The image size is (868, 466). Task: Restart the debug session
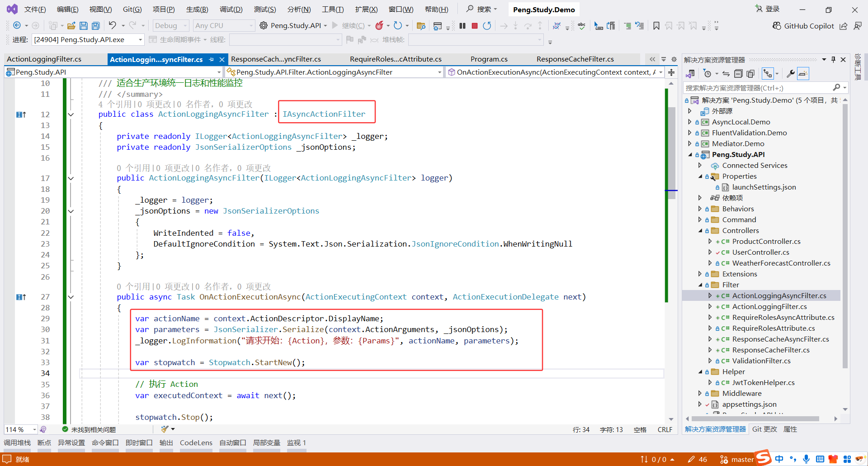tap(487, 26)
